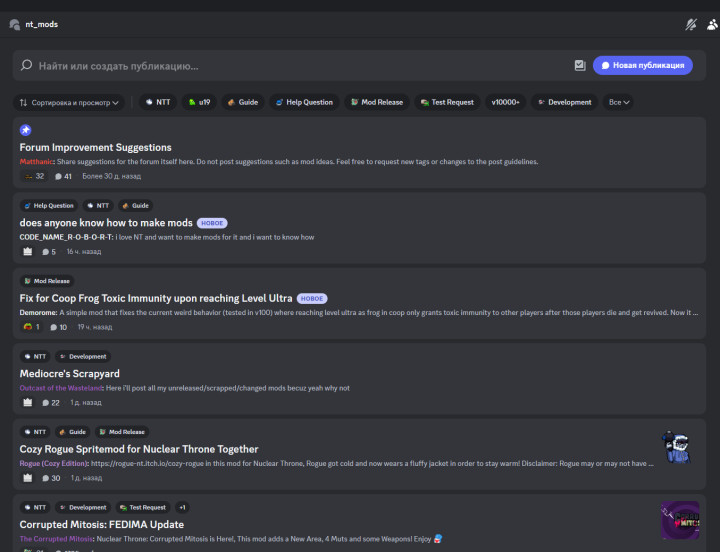Toggle the NTT tag filter

pos(156,102)
